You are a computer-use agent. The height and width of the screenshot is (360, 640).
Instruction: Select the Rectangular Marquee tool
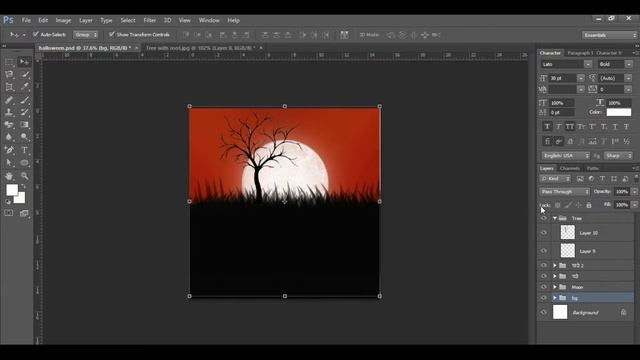point(9,62)
